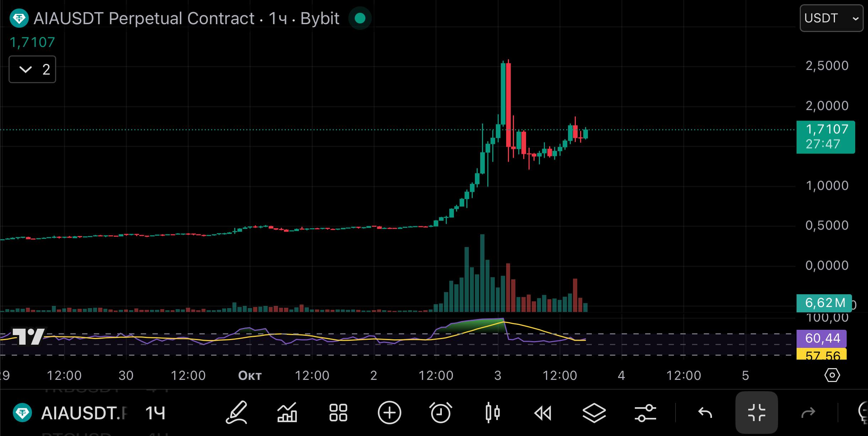Open time axis settings hexagon icon
Screen dimensions: 868x436
[x=832, y=375]
